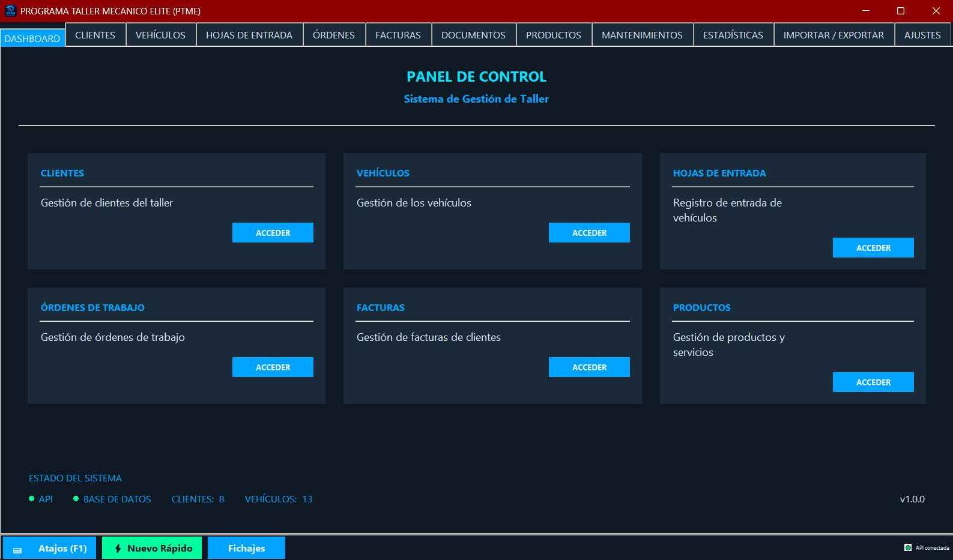Click ACCEDER in the HOJAS DE ENTRADA card

coord(873,248)
